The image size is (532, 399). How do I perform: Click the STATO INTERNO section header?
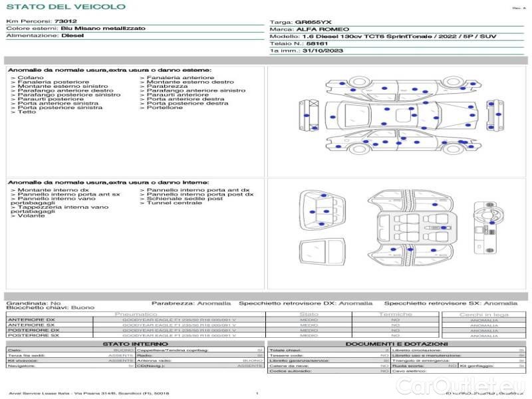click(x=130, y=344)
